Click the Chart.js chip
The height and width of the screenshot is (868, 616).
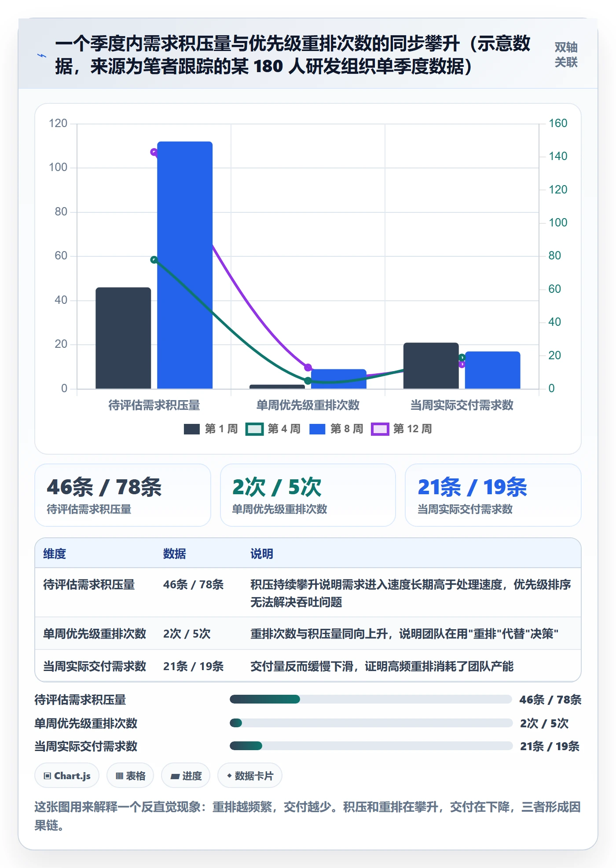pos(67,776)
